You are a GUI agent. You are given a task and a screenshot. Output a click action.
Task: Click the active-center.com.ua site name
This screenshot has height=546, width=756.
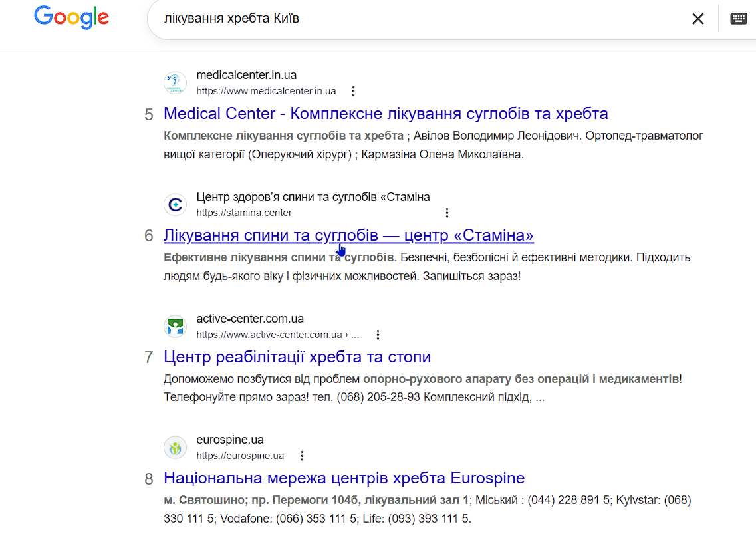click(250, 319)
